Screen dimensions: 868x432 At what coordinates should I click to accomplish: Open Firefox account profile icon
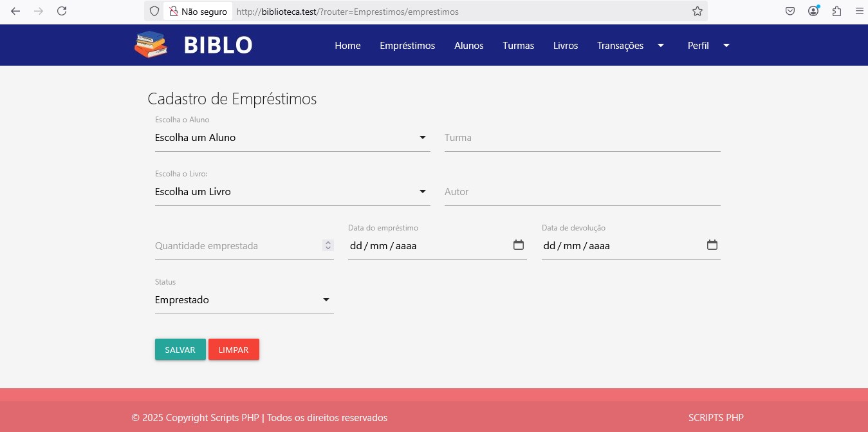pos(813,11)
